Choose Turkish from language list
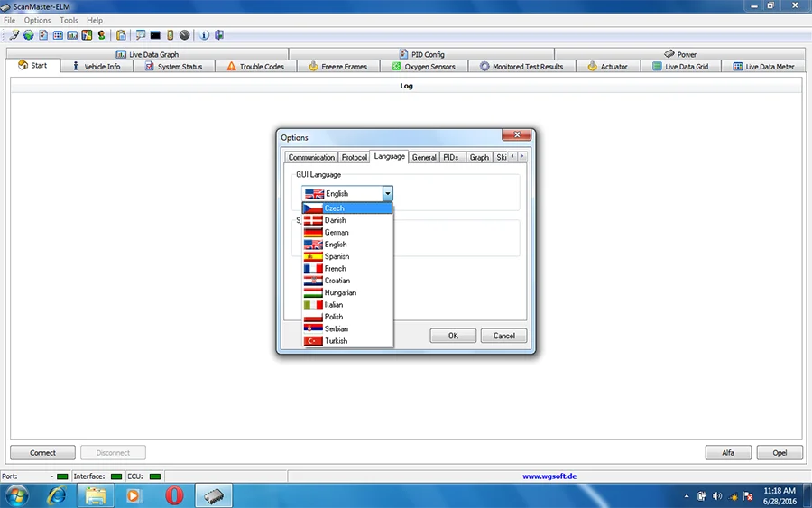The height and width of the screenshot is (508, 812). (x=347, y=341)
